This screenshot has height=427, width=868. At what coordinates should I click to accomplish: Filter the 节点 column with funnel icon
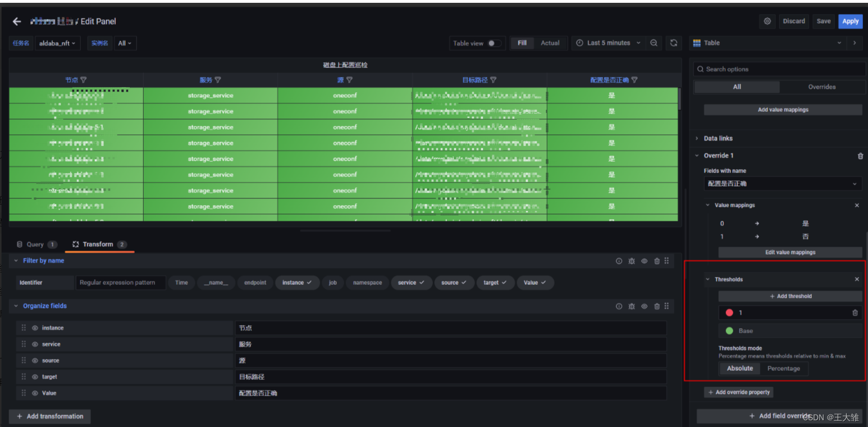[84, 80]
